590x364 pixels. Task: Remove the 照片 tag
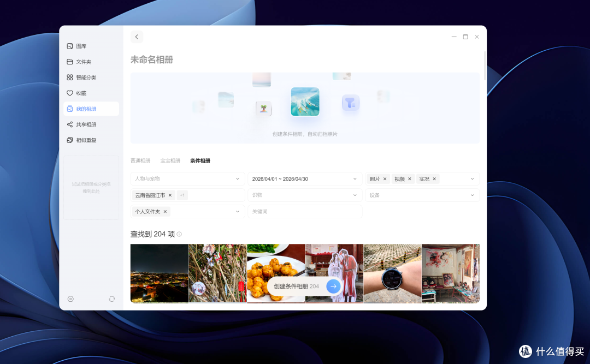click(x=385, y=179)
